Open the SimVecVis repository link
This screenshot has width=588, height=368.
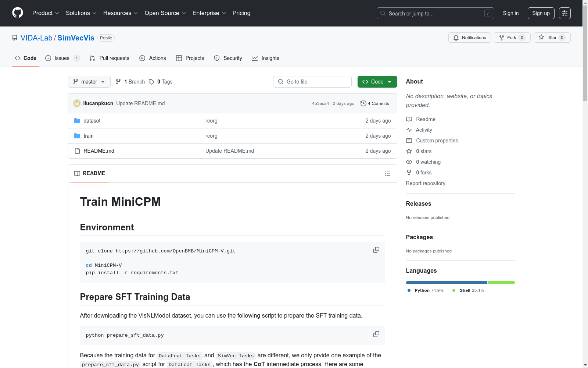76,38
